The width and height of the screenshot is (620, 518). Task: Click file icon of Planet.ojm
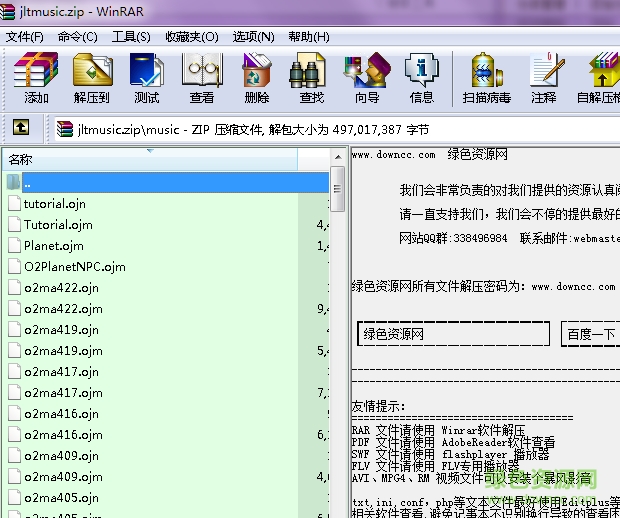point(15,246)
